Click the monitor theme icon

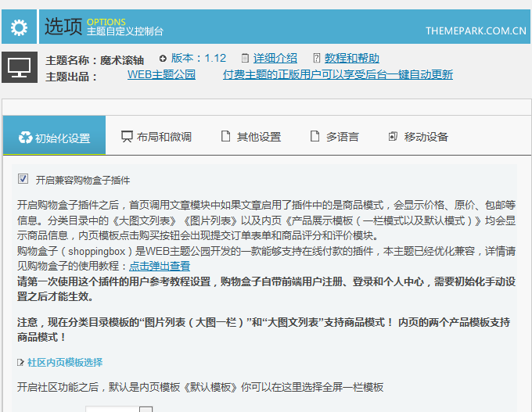click(x=19, y=67)
